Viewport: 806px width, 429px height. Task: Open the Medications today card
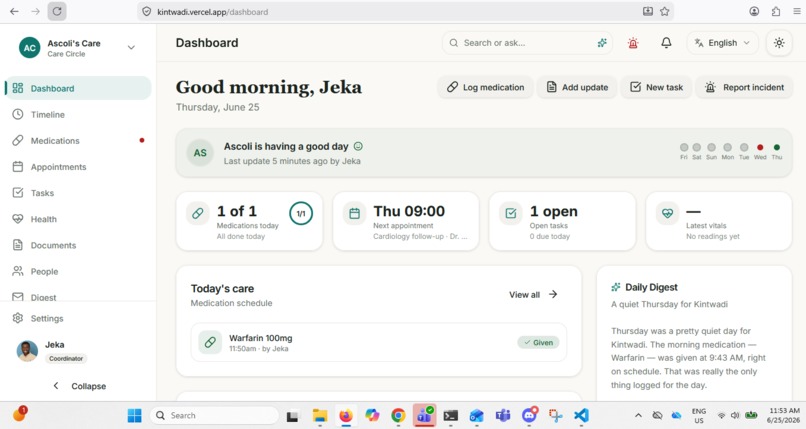249,221
